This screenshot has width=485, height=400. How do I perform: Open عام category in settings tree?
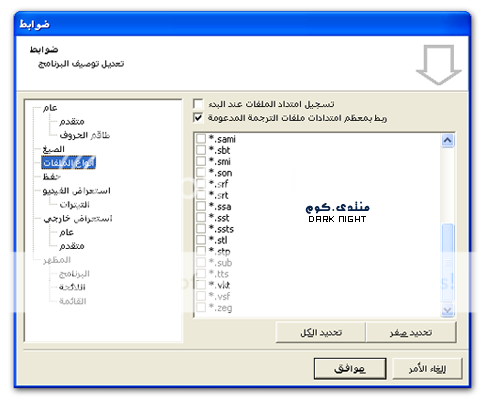pyautogui.click(x=50, y=108)
